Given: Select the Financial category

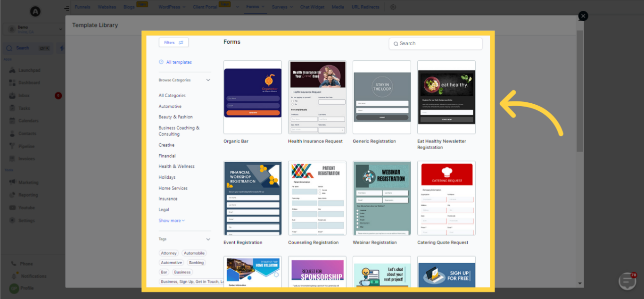Looking at the screenshot, I should (167, 156).
